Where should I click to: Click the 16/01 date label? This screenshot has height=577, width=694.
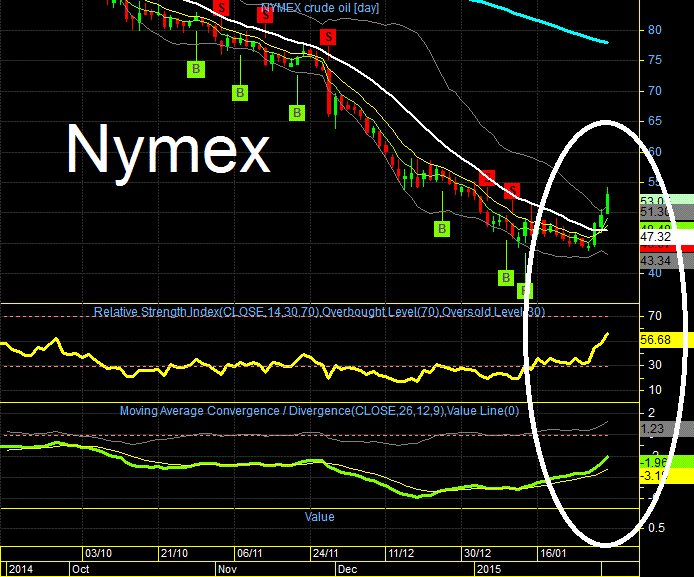[553, 553]
